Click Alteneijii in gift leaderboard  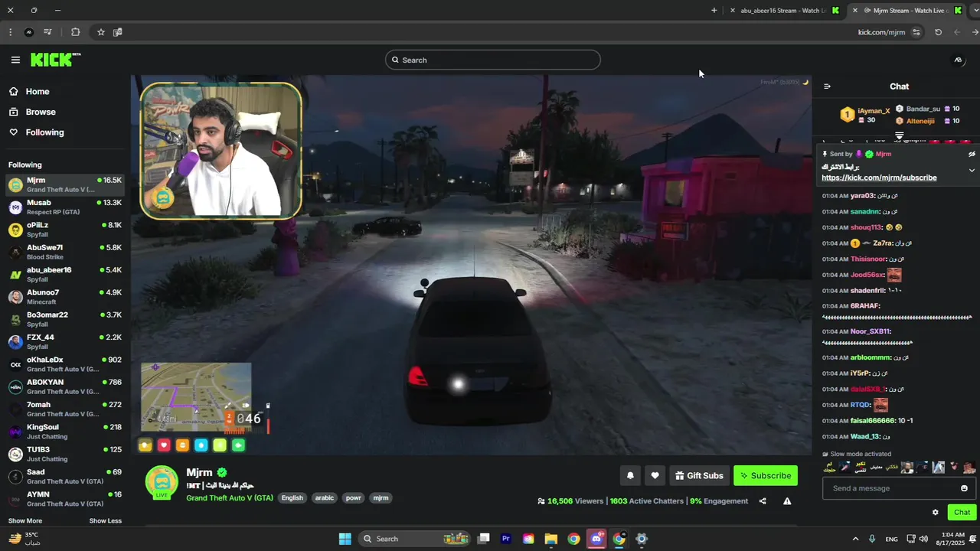click(x=920, y=121)
